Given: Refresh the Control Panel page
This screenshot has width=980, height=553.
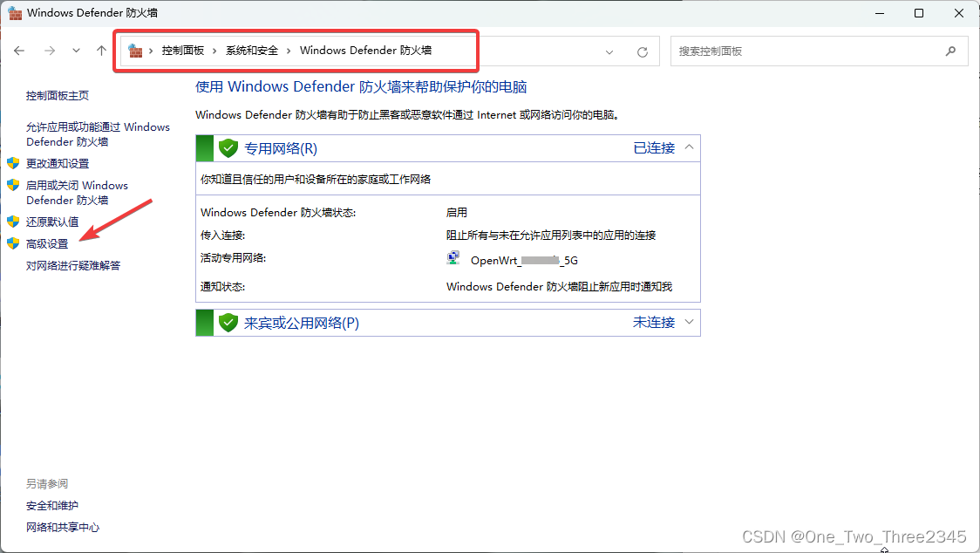Looking at the screenshot, I should pos(642,52).
